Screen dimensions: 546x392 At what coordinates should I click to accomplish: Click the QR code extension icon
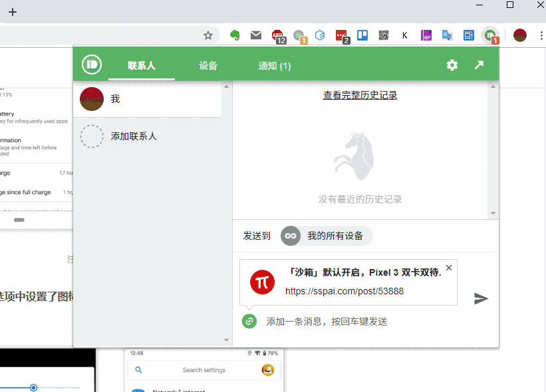coord(384,36)
